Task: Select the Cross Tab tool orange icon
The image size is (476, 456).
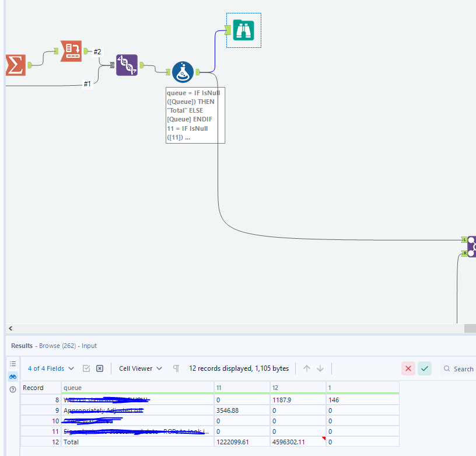Action: click(71, 51)
